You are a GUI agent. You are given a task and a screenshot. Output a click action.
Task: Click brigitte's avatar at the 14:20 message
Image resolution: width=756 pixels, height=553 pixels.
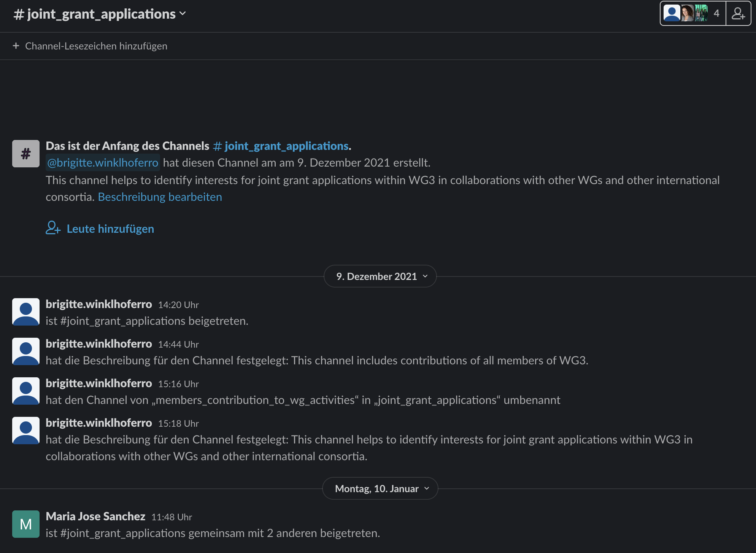click(x=26, y=312)
